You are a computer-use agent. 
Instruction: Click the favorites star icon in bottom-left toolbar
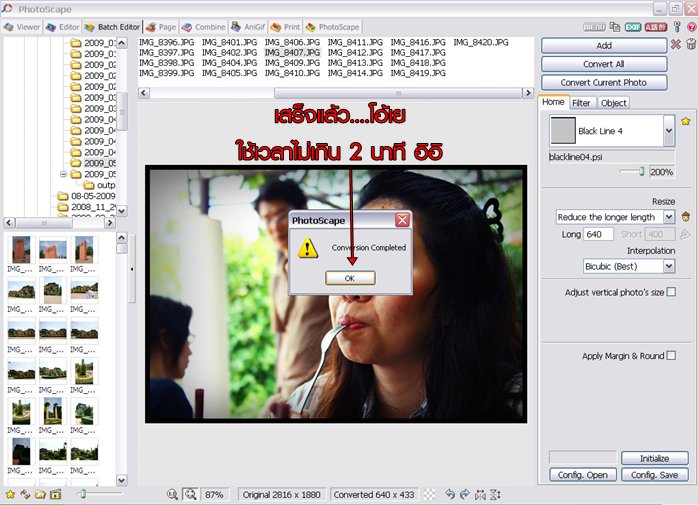pyautogui.click(x=10, y=494)
